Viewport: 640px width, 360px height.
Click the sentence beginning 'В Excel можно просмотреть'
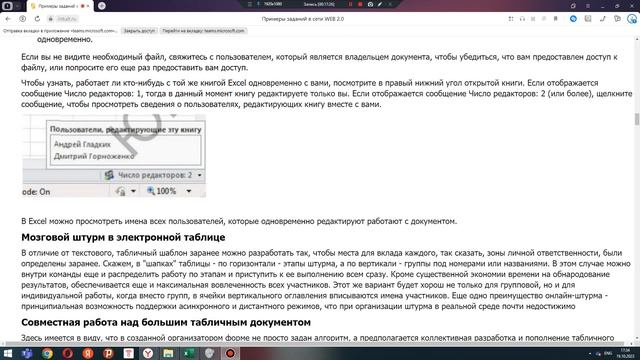[x=239, y=221]
